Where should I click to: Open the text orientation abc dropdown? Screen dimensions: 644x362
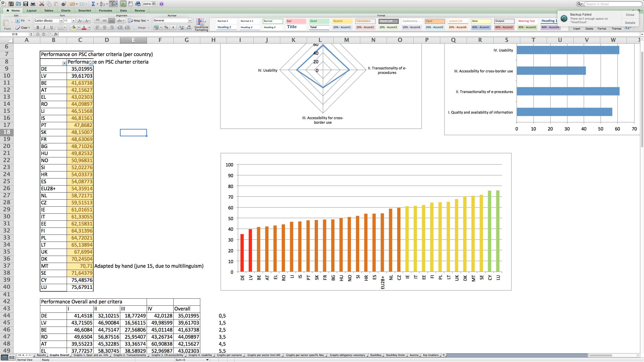coord(121,21)
